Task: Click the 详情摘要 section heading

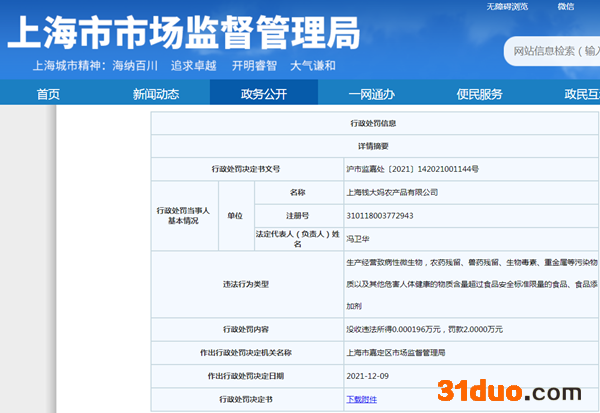Action: 377,145
